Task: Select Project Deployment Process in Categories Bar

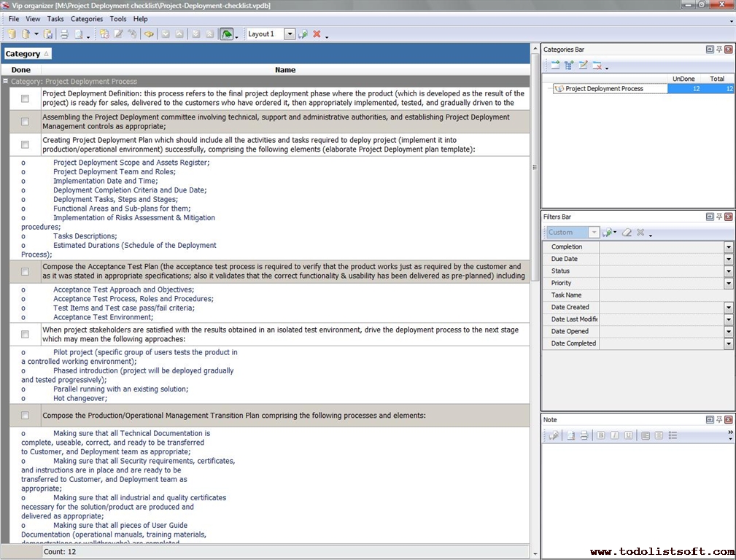Action: click(x=604, y=89)
